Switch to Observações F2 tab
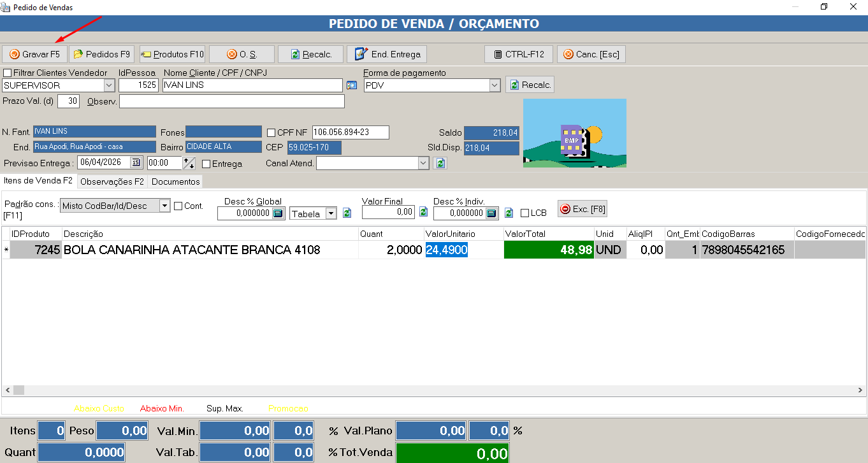868x463 pixels. coord(112,182)
